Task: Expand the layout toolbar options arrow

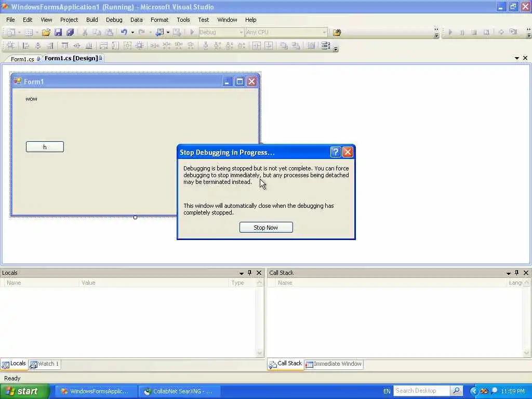Action: tap(336, 49)
